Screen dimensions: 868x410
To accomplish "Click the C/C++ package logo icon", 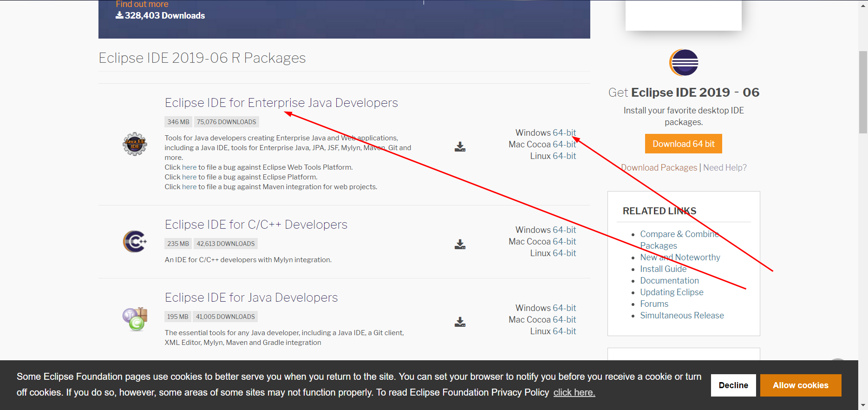I will [x=135, y=241].
